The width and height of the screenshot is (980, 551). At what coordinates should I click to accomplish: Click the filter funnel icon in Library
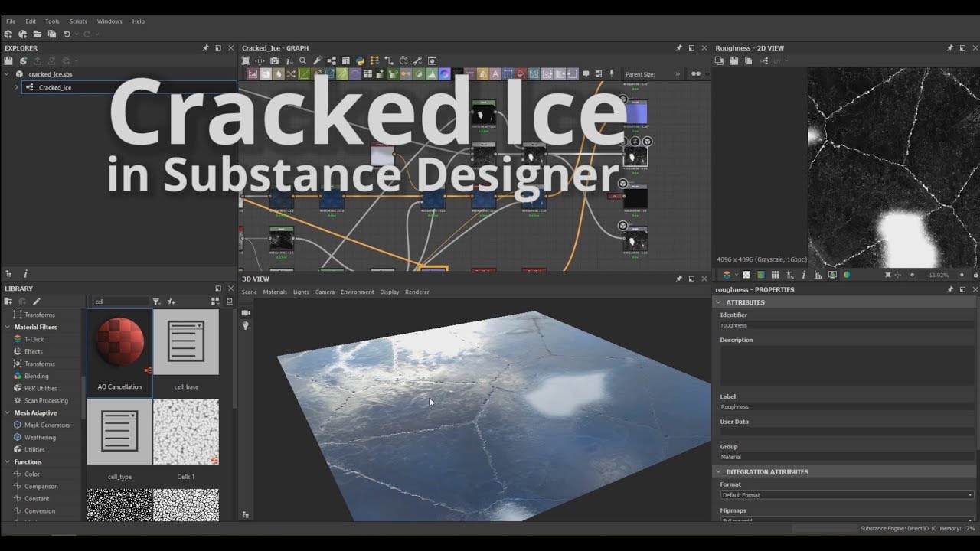click(156, 302)
